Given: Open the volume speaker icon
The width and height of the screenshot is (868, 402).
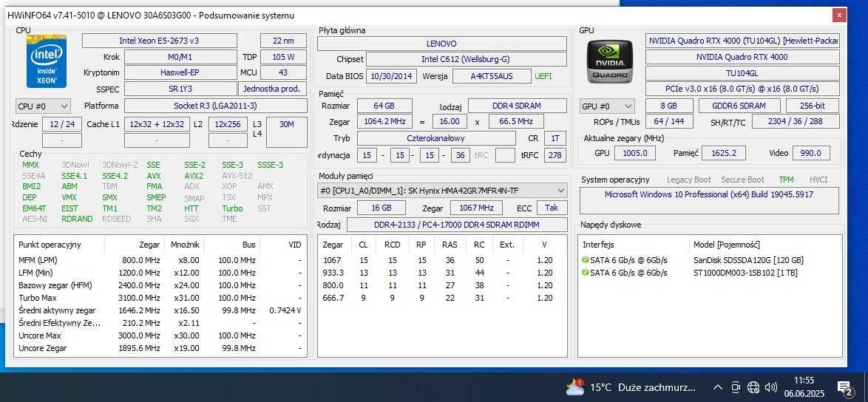Looking at the screenshot, I should (x=770, y=387).
